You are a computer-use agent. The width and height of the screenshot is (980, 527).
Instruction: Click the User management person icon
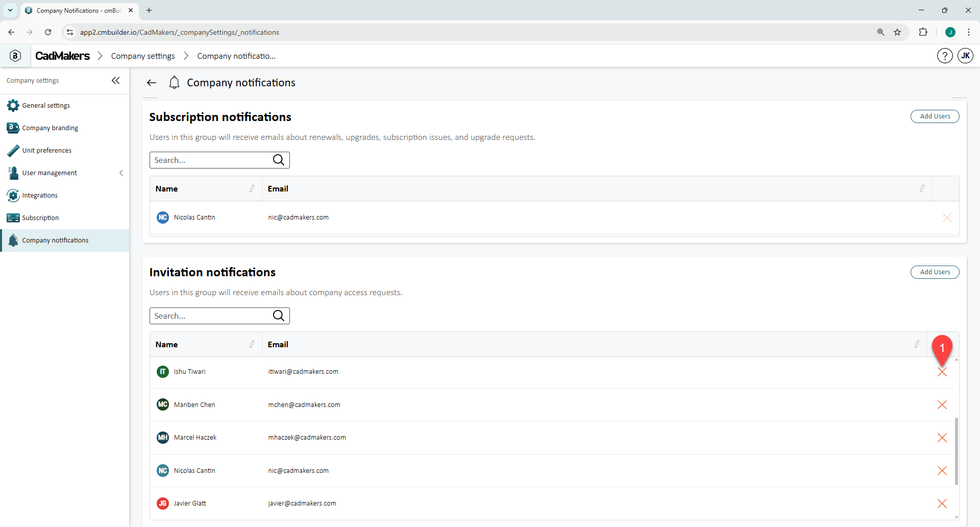13,173
